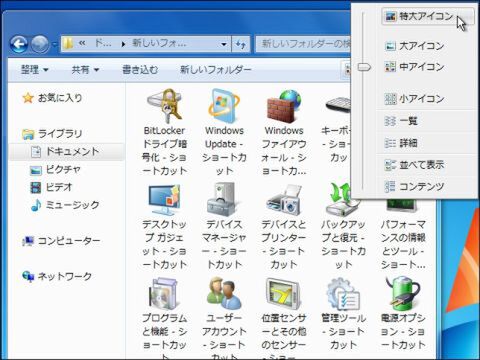Click the refresh button beside address bar
This screenshot has width=480, height=360.
click(241, 44)
